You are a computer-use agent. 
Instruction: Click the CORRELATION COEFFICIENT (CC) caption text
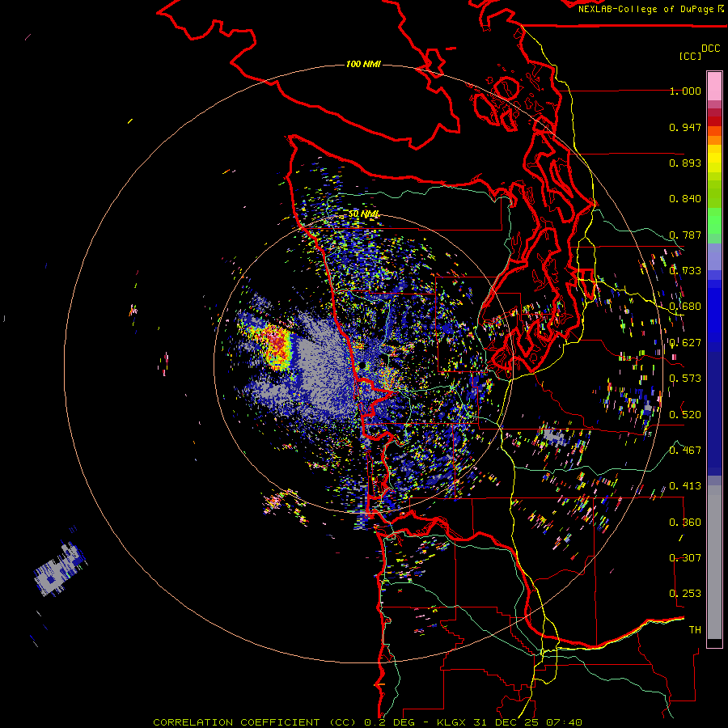pyautogui.click(x=255, y=722)
